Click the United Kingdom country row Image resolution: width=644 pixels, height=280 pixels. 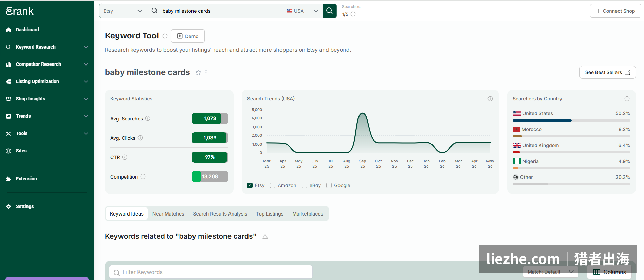571,147
